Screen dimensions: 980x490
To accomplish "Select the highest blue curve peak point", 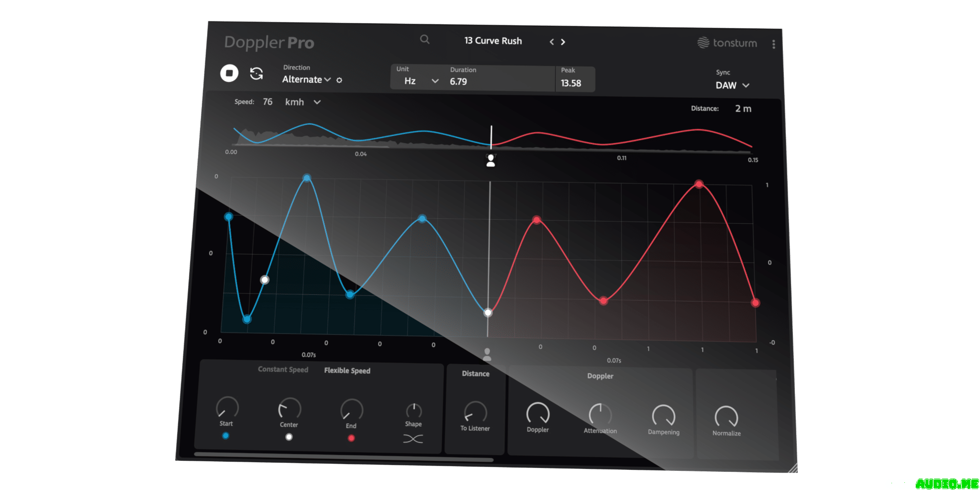I will pyautogui.click(x=307, y=178).
